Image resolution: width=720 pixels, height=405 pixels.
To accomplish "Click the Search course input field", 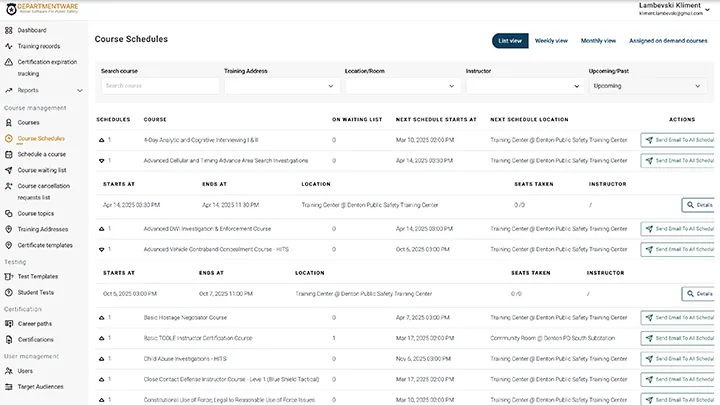I will (160, 86).
